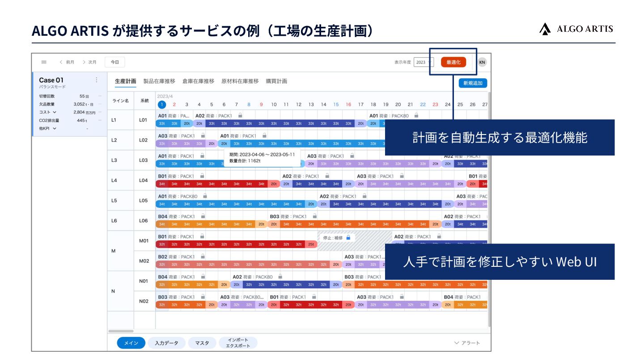644x362 pixels.
Task: Switch to the 原材料在庫推移 tab
Action: pyautogui.click(x=240, y=81)
